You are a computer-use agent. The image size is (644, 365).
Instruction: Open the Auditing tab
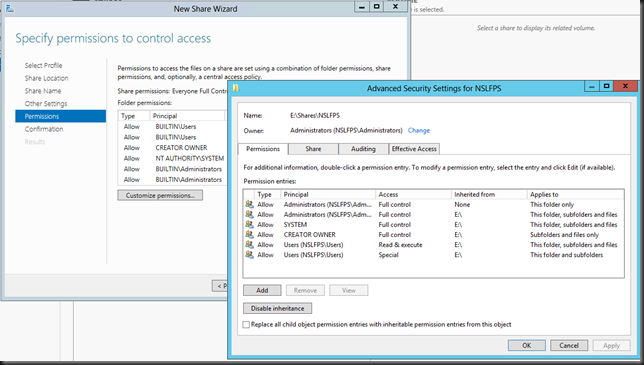tap(363, 149)
